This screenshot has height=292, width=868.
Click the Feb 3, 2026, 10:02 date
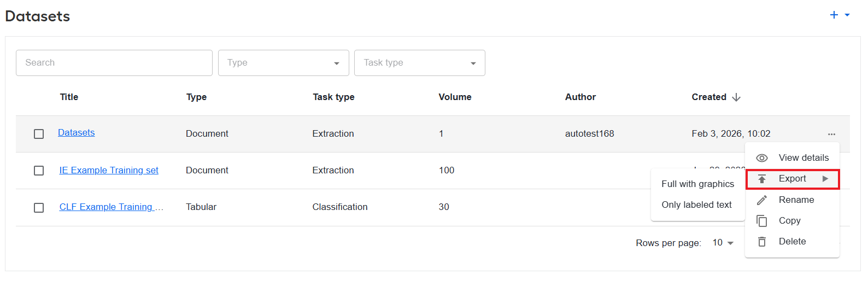coord(731,134)
